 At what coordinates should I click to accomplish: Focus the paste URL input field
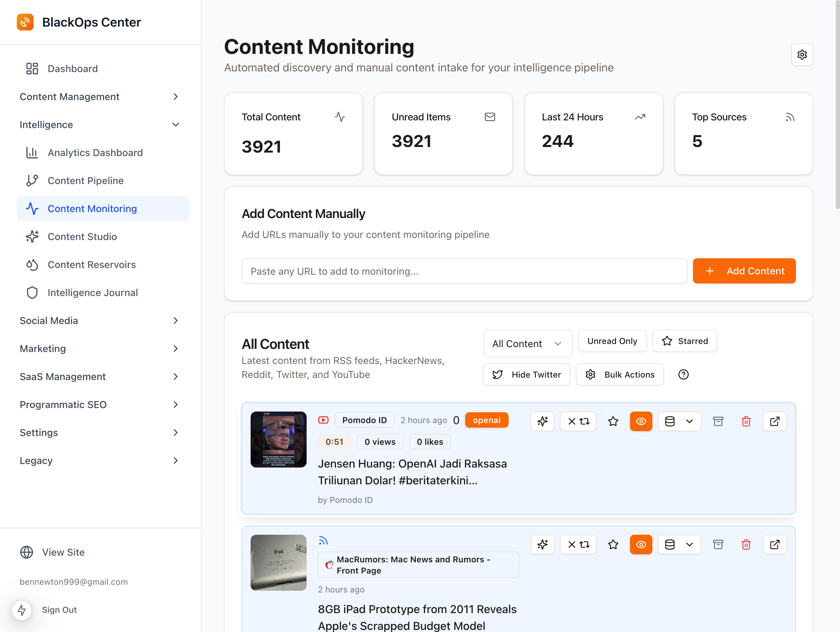click(x=464, y=271)
